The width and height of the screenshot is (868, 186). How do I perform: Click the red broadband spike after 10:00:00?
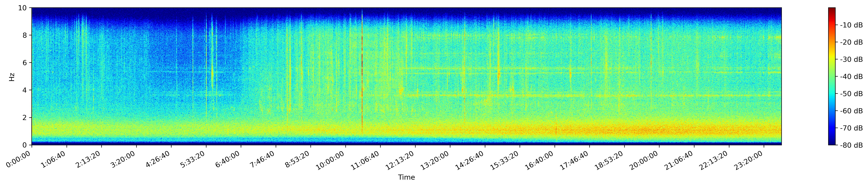coord(362,73)
